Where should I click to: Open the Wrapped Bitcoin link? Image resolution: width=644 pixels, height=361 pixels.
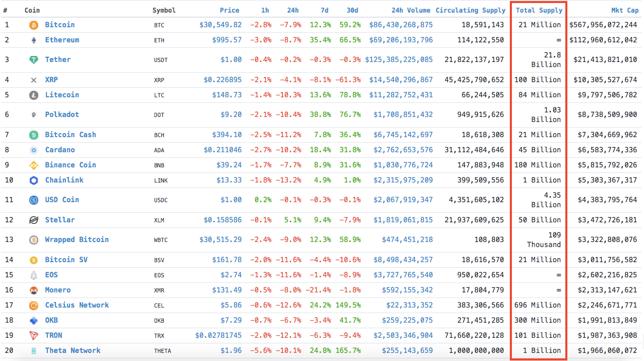77,239
